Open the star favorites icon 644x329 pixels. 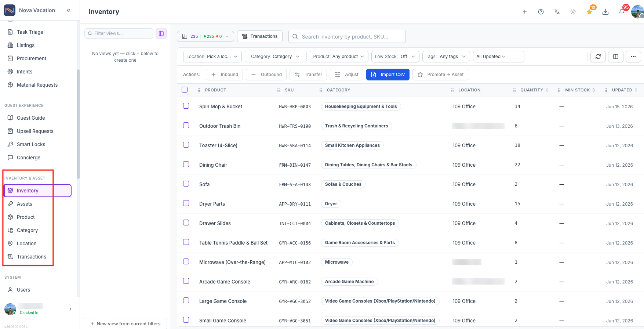pyautogui.click(x=589, y=12)
